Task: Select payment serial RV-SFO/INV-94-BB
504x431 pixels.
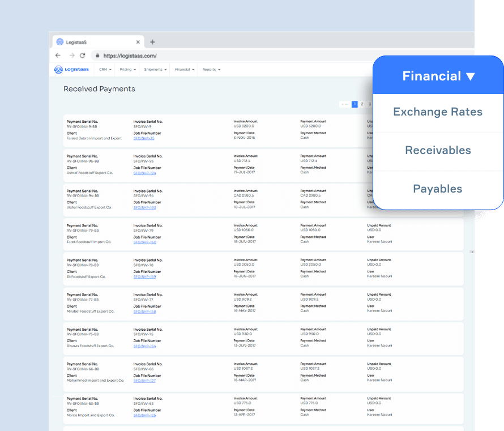Action: (83, 196)
